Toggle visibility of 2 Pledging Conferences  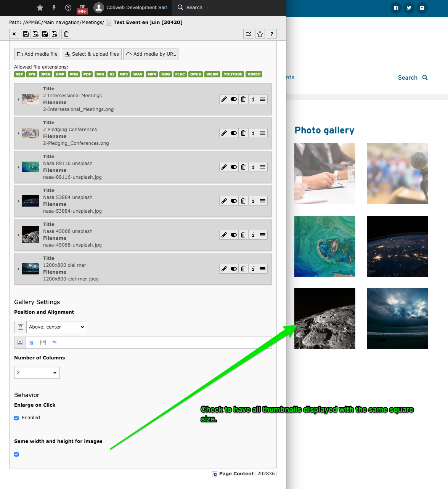234,133
